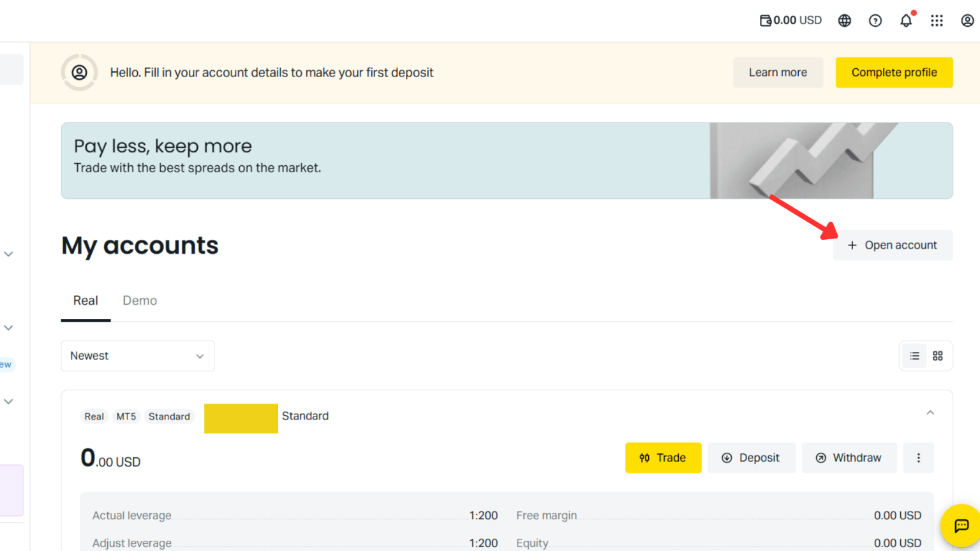Screen dimensions: 980x551
Task: Select the Real accounts tab
Action: tap(85, 300)
